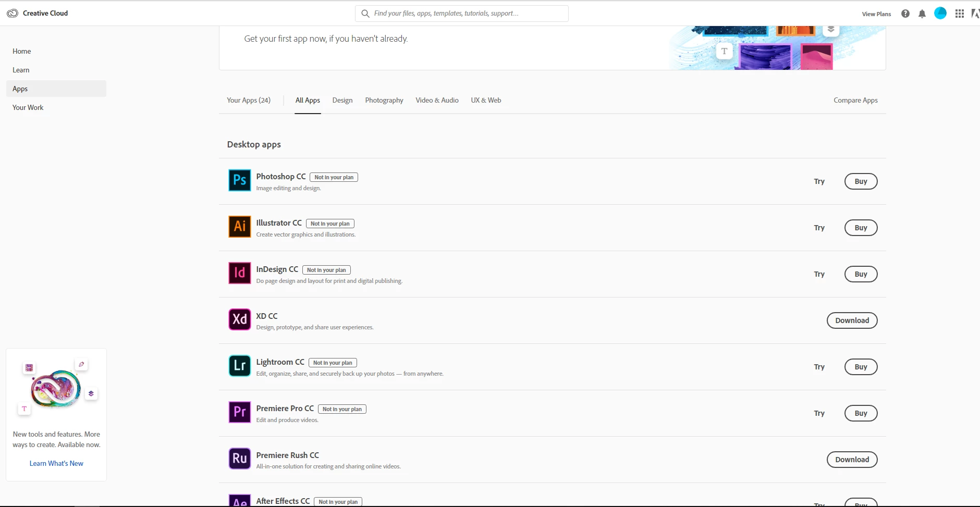
Task: Click Buy for InDesign CC
Action: 861,274
